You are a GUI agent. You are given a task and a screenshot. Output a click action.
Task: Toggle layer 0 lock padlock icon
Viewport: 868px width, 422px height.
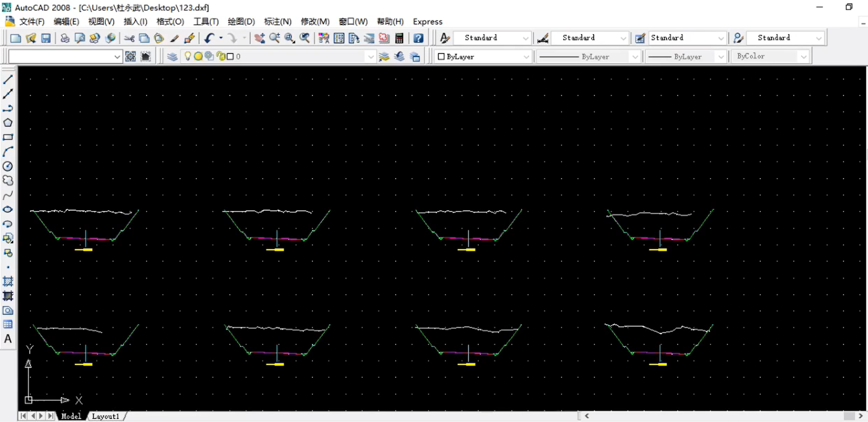tap(221, 56)
